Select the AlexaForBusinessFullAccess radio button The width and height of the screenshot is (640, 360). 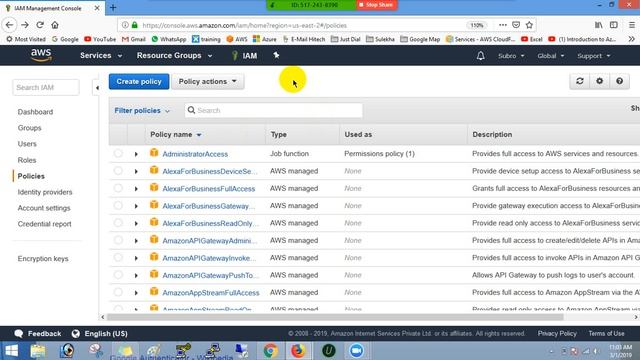click(118, 188)
